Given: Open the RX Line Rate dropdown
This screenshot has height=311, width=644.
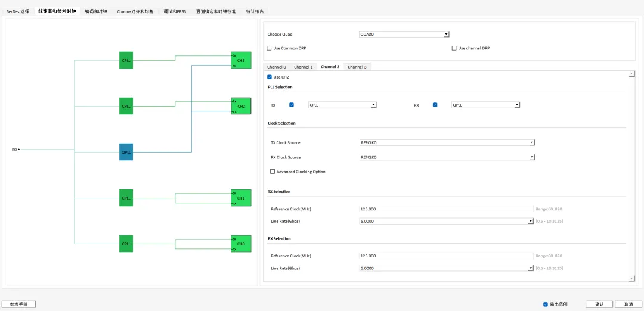Looking at the screenshot, I should click(446, 268).
